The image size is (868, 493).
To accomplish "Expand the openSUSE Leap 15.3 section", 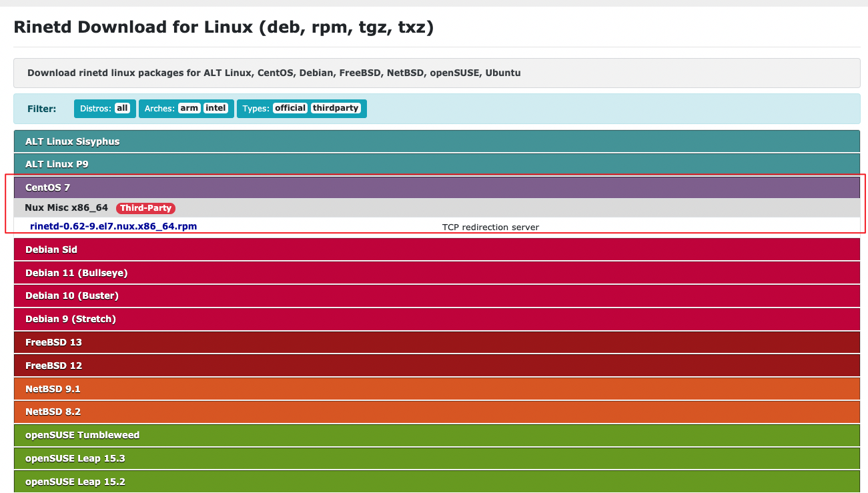I will (x=437, y=458).
